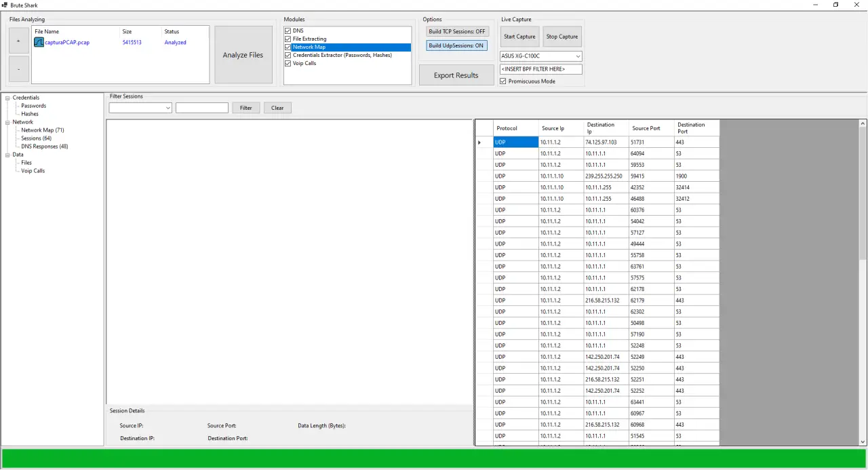Select DNS Responses (48) in tree
868x470 pixels.
44,146
